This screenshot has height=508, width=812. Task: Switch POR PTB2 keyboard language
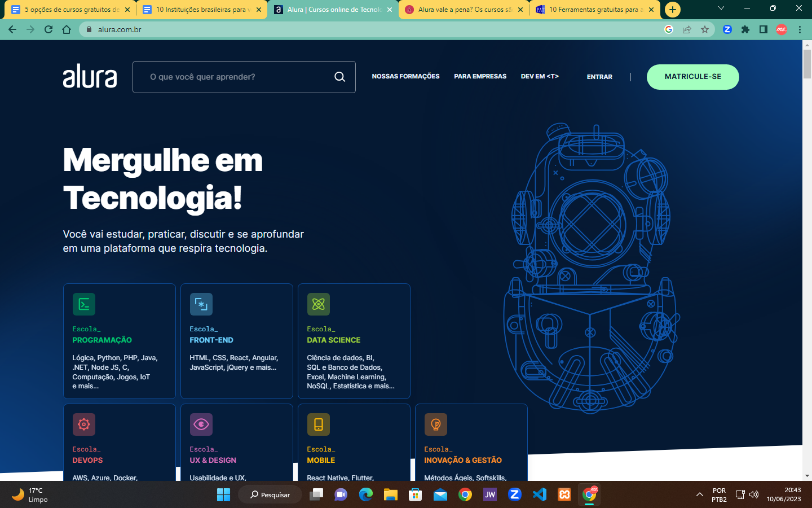click(x=719, y=494)
